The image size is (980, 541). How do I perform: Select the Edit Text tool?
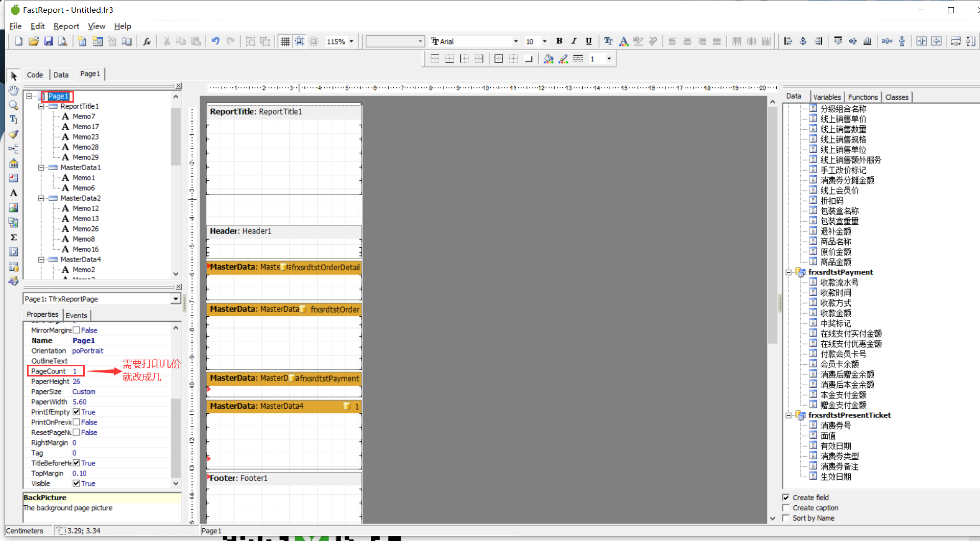click(x=14, y=120)
